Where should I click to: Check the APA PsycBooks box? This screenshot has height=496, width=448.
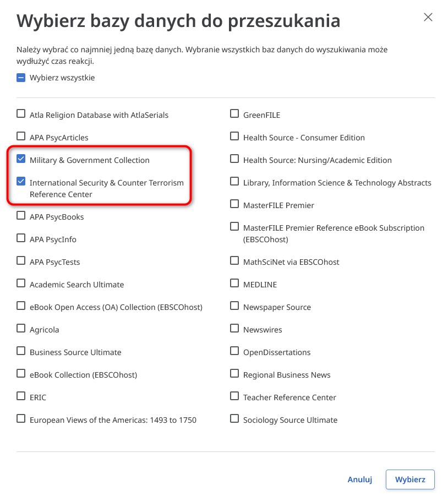coord(20,215)
